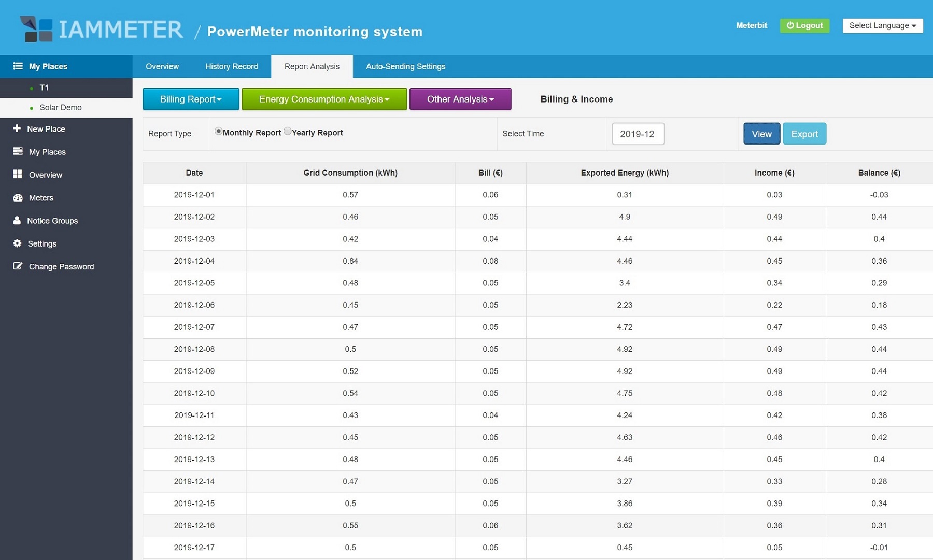Click the IAMMETER logo icon
This screenshot has height=560, width=933.
[x=36, y=29]
